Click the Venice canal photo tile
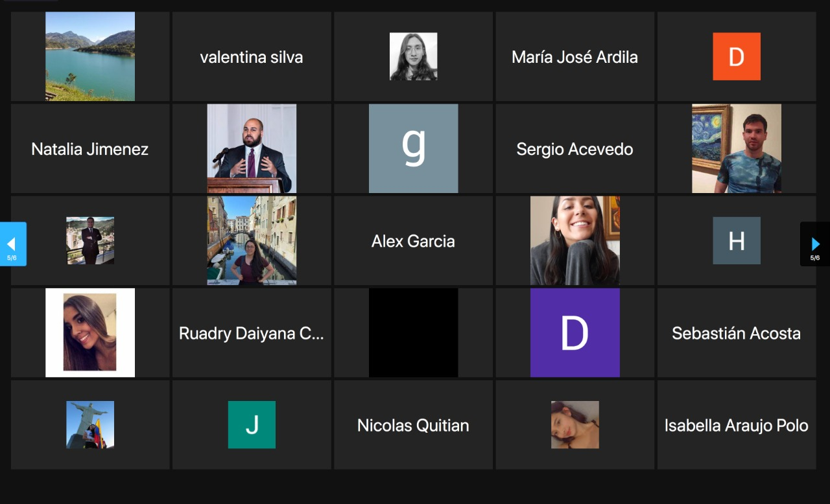Screen dimensions: 830x504 point(252,240)
